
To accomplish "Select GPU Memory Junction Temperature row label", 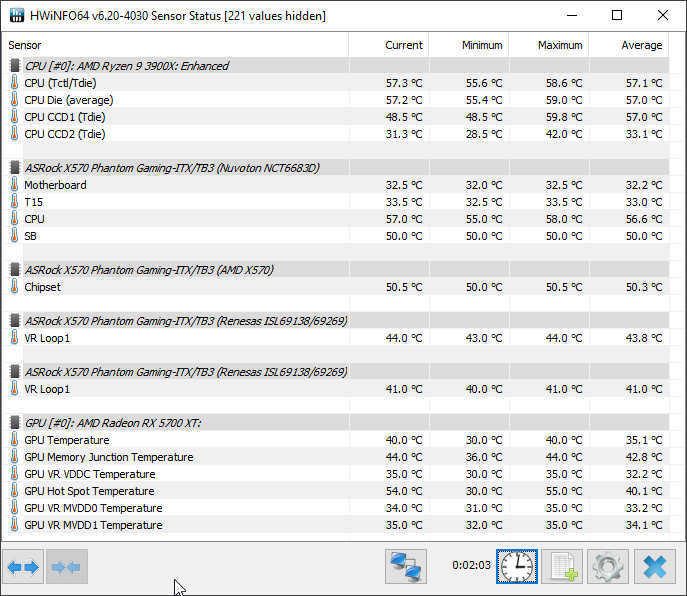I will click(109, 457).
